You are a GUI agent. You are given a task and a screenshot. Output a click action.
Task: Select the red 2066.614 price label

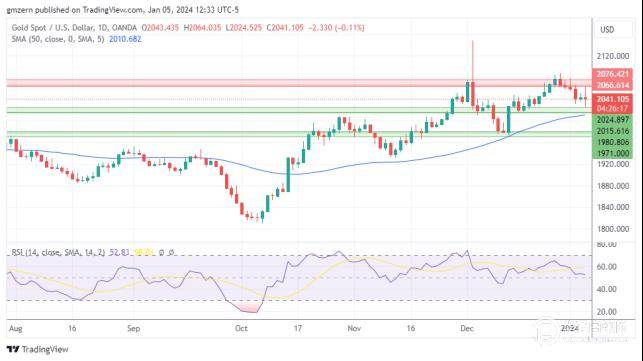613,85
